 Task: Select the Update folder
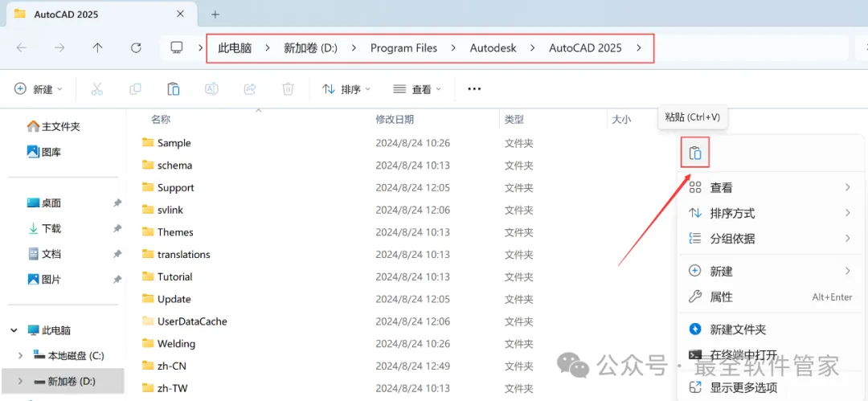click(x=166, y=299)
